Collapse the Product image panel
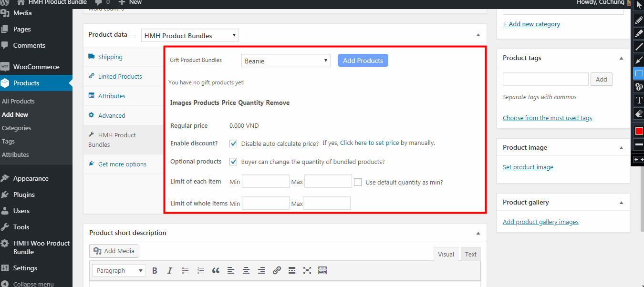644x287 pixels. (x=621, y=148)
